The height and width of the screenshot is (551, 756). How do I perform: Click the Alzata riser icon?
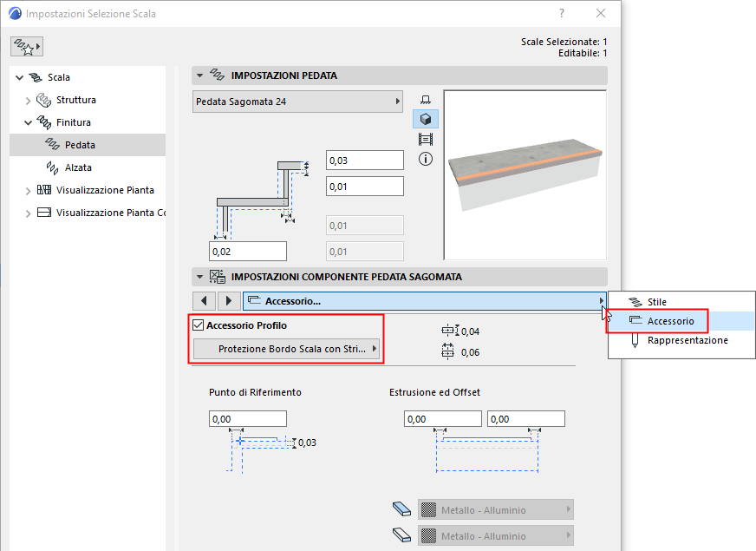[52, 168]
